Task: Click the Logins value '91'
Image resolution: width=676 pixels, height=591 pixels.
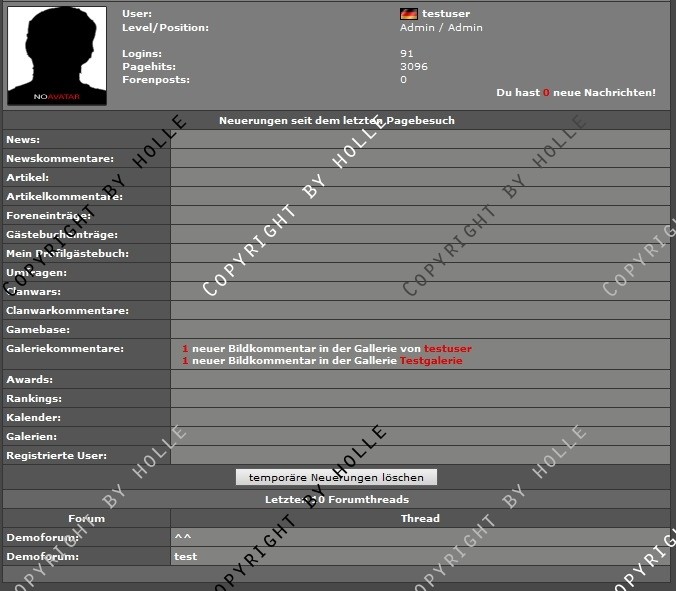Action: click(x=407, y=53)
